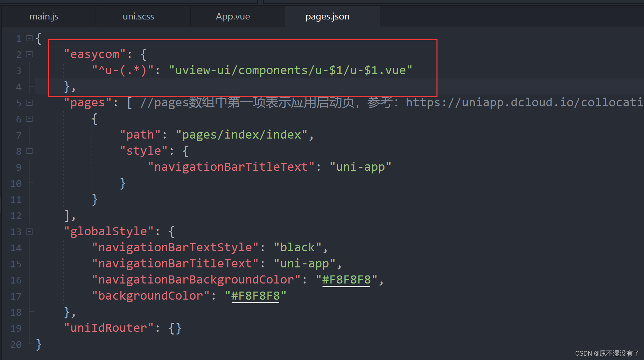Click the "pages" key on line 5
The height and width of the screenshot is (360, 644).
tap(87, 103)
